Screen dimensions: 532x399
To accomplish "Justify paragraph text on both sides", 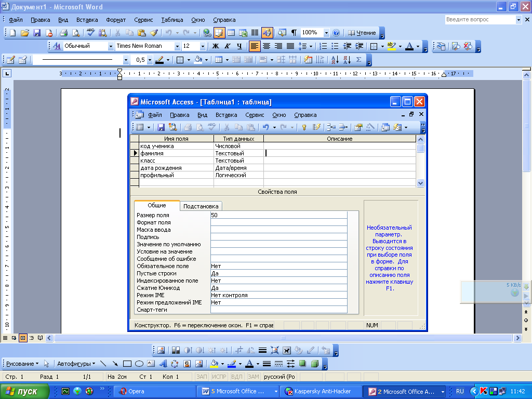I will (x=290, y=46).
